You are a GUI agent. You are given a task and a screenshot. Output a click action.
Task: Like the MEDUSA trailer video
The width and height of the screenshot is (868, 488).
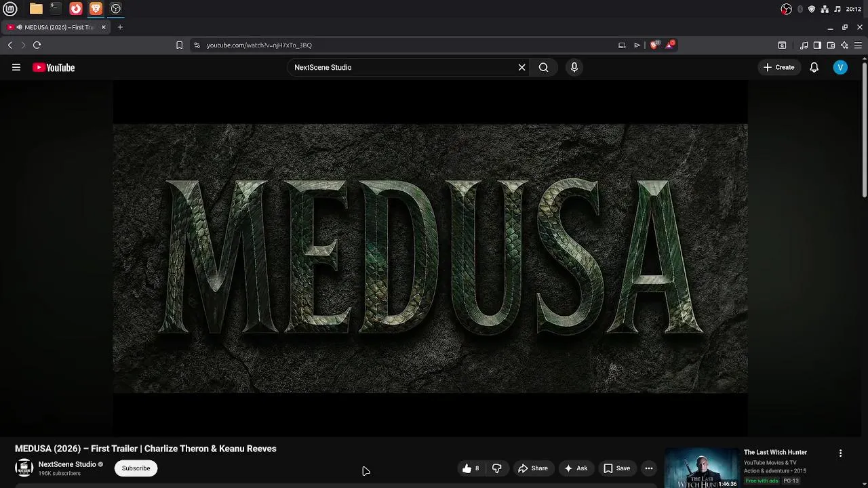(x=471, y=468)
